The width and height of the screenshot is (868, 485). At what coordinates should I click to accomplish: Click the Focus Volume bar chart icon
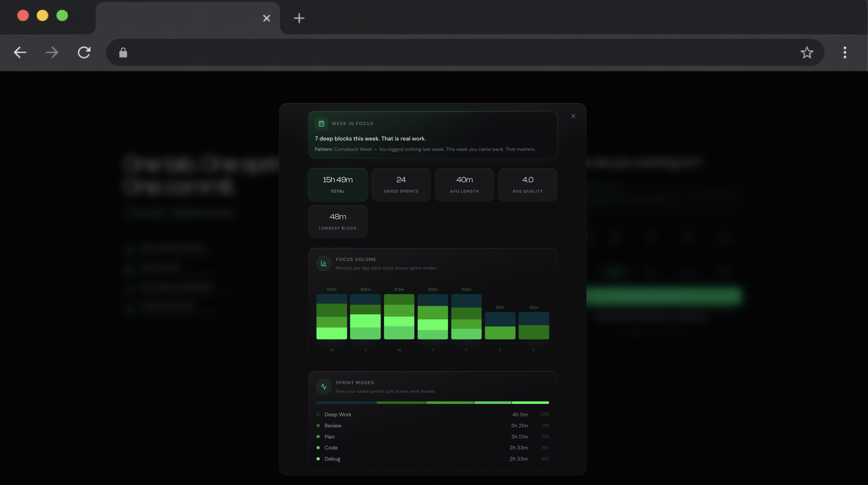[x=324, y=263]
